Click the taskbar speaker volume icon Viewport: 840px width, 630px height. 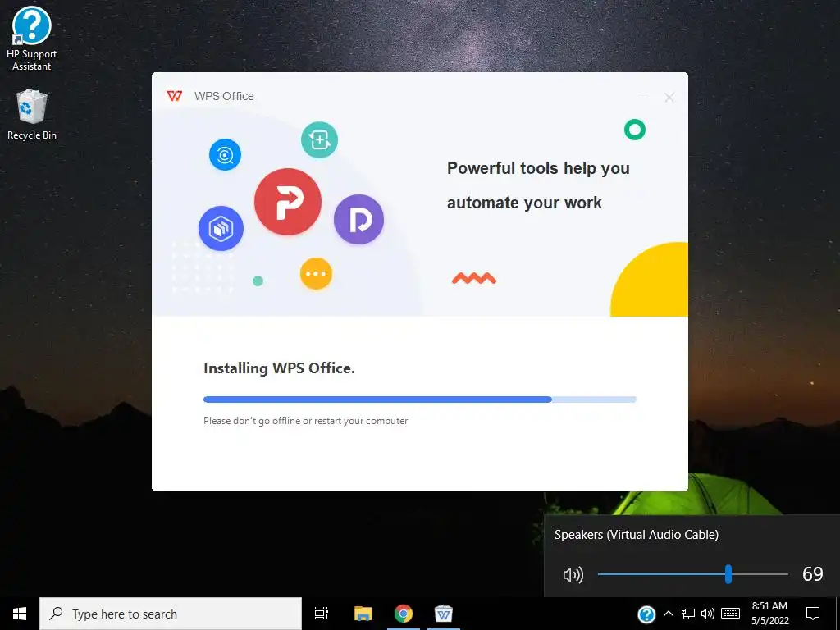708,614
